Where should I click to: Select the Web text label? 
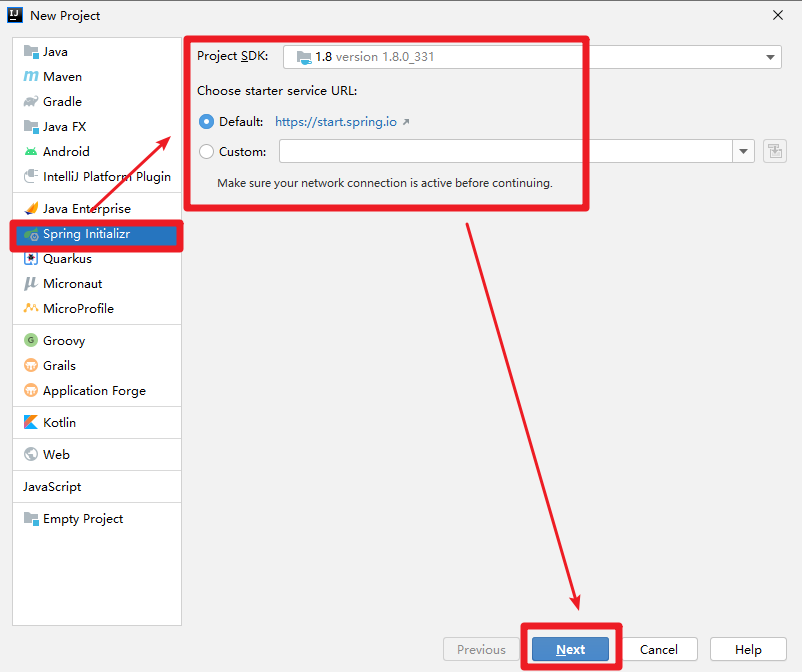56,454
